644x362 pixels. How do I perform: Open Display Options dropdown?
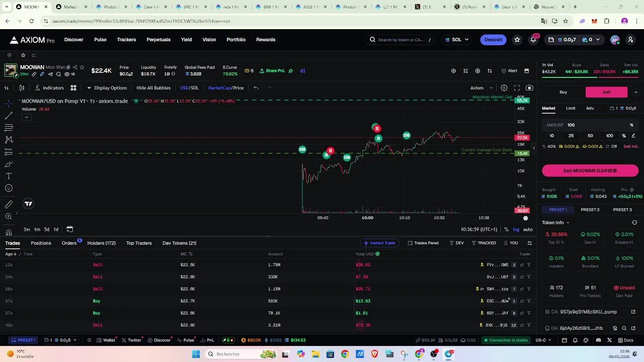(x=107, y=88)
